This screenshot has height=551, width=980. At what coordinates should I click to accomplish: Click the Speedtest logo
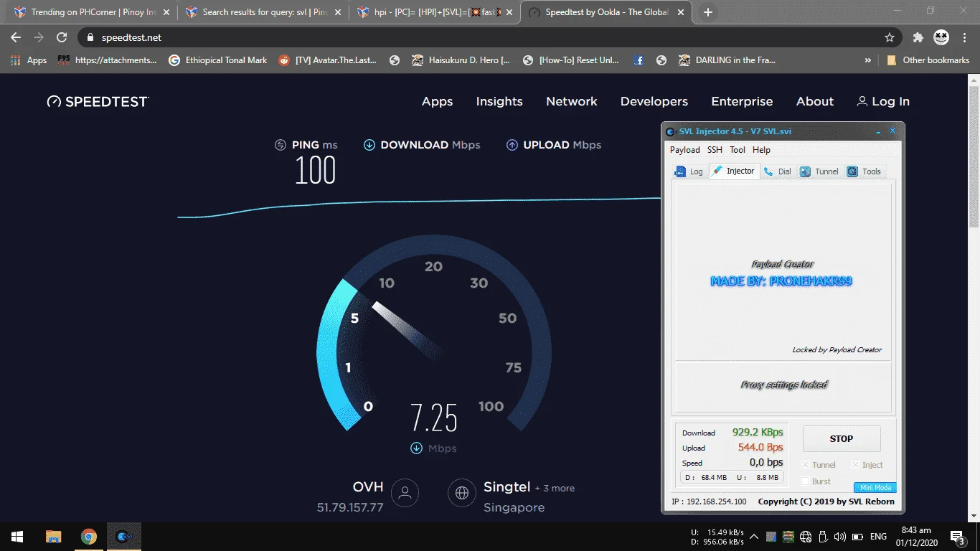click(x=98, y=101)
